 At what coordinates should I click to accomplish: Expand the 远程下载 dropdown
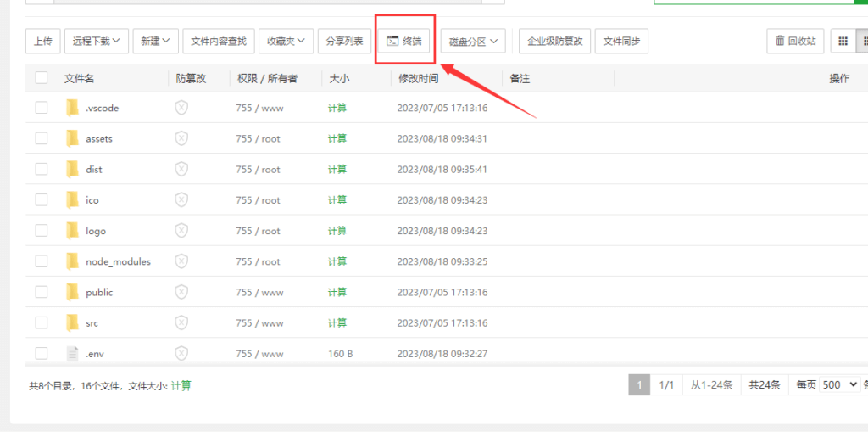coord(96,41)
